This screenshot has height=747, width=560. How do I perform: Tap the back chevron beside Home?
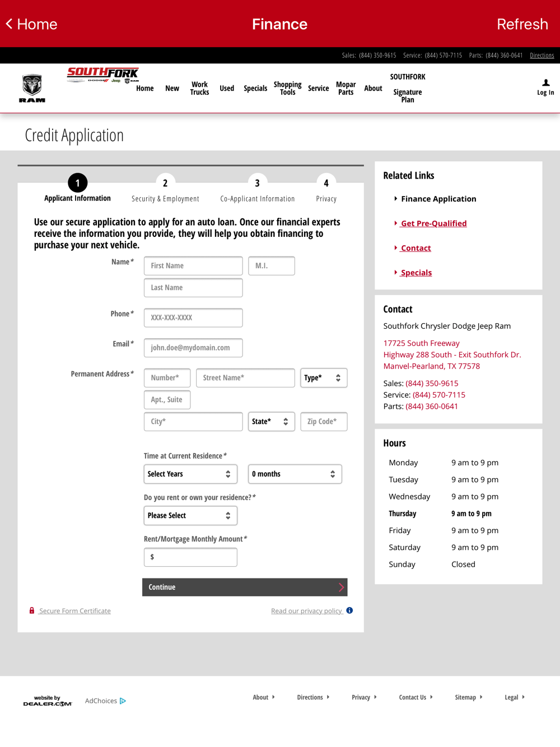(x=9, y=24)
